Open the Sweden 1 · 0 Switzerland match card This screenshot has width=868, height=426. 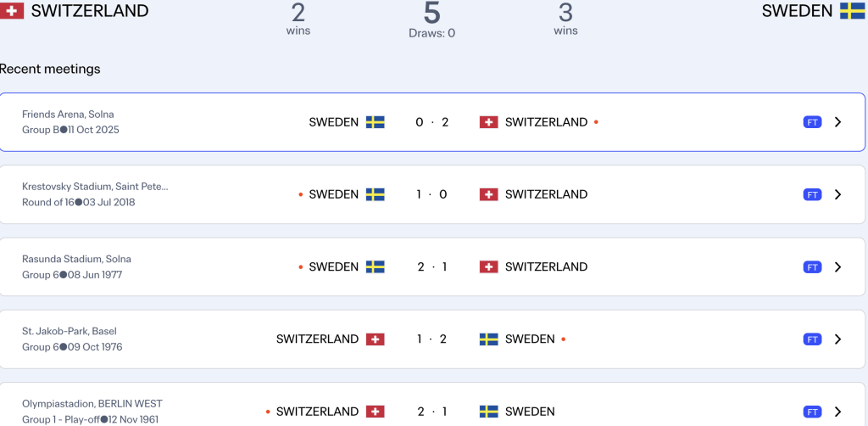(x=431, y=194)
